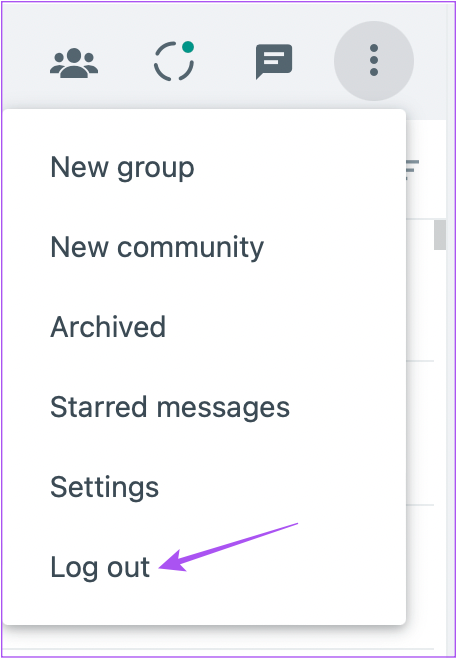Open the Status ring icon
Image resolution: width=457 pixels, height=659 pixels.
coord(174,61)
